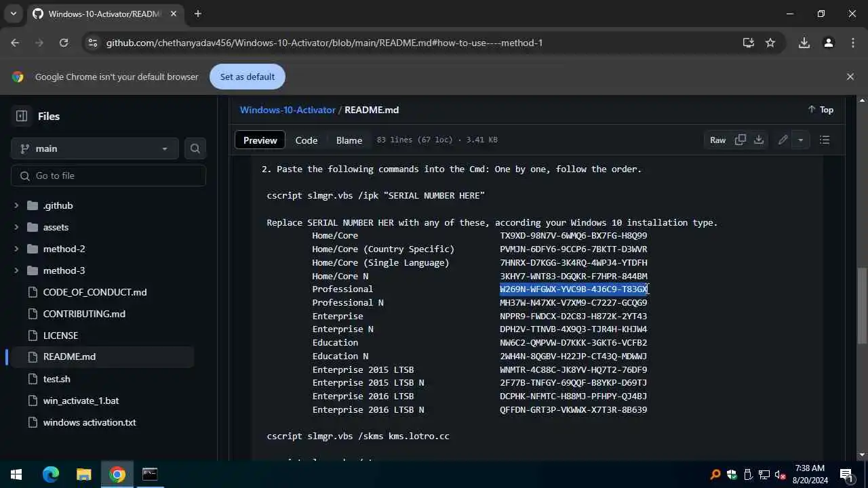Open the notification center icon
The width and height of the screenshot is (868, 488).
[846, 474]
